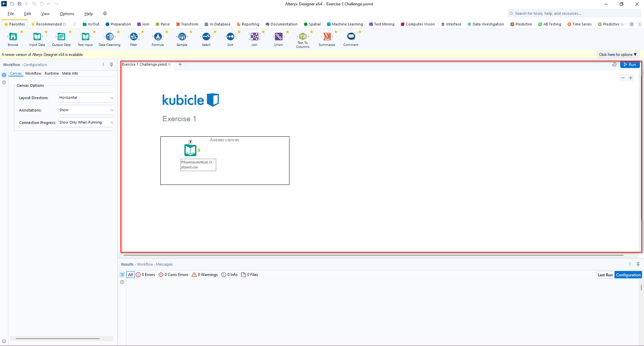Open the View menu
The image size is (644, 346).
tap(45, 14)
